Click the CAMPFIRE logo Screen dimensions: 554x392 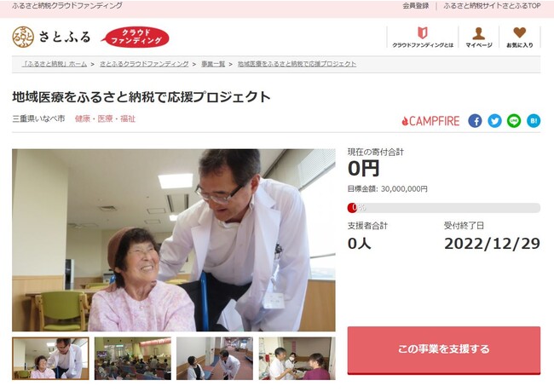pos(430,121)
